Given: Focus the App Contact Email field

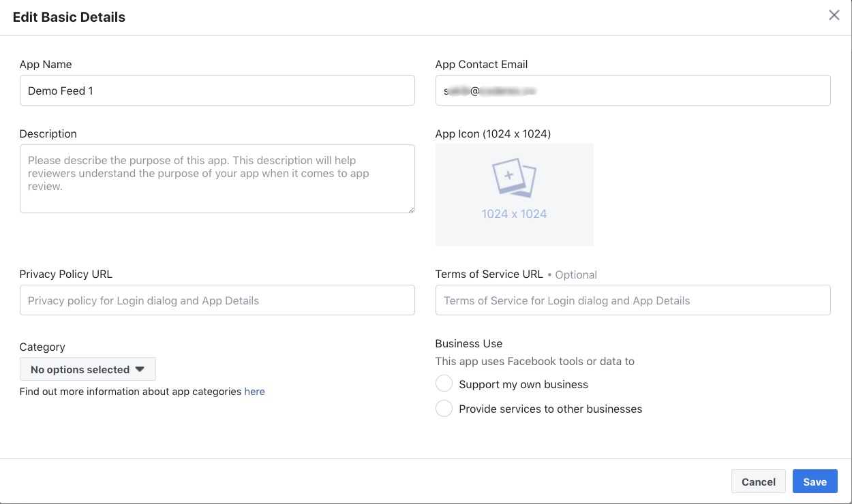Looking at the screenshot, I should (633, 91).
